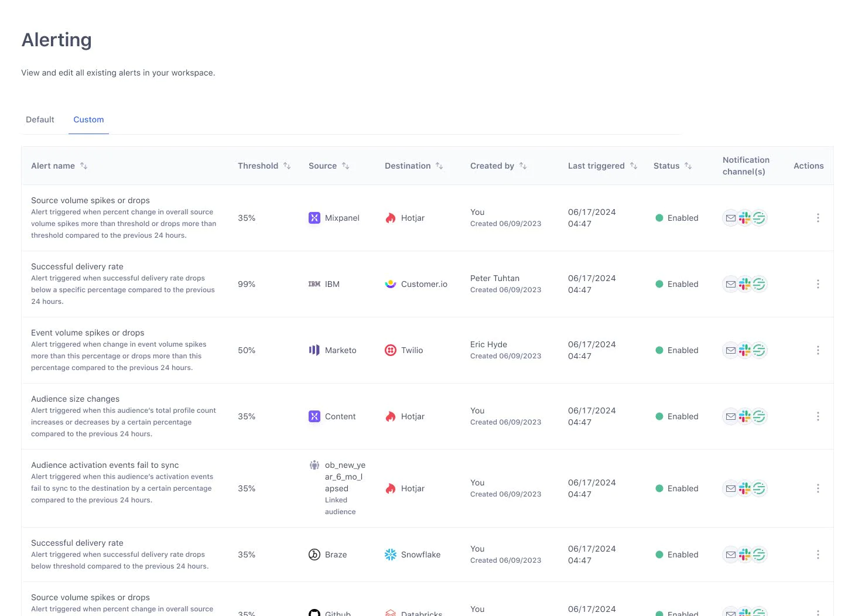Switch to the Default tab
The image size is (855, 616).
tap(40, 119)
